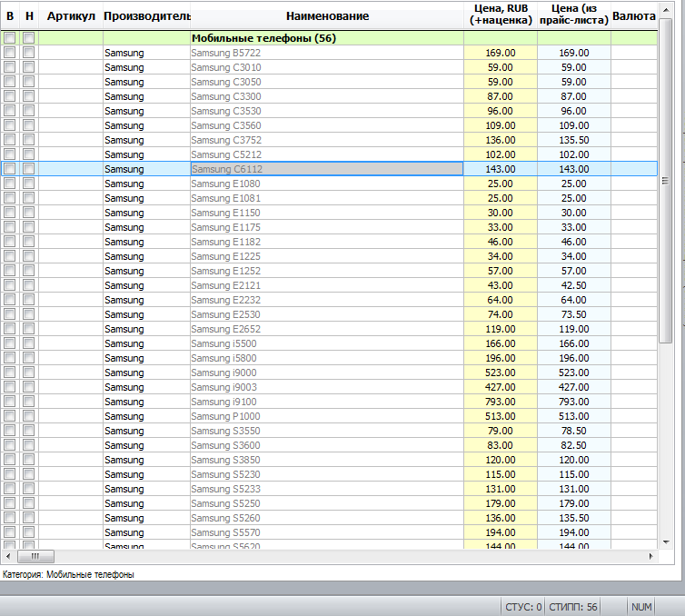Click the Наименование column header
This screenshot has width=685, height=616.
coord(327,15)
